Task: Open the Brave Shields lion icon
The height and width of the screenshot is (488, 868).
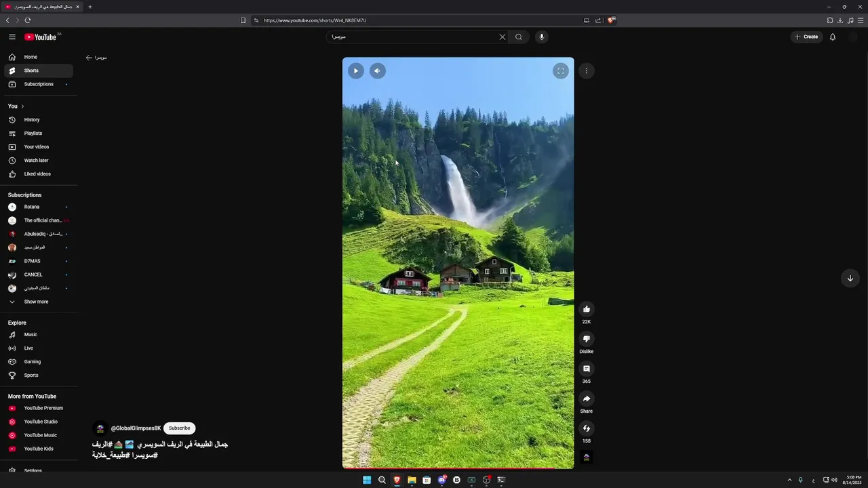Action: pos(611,20)
